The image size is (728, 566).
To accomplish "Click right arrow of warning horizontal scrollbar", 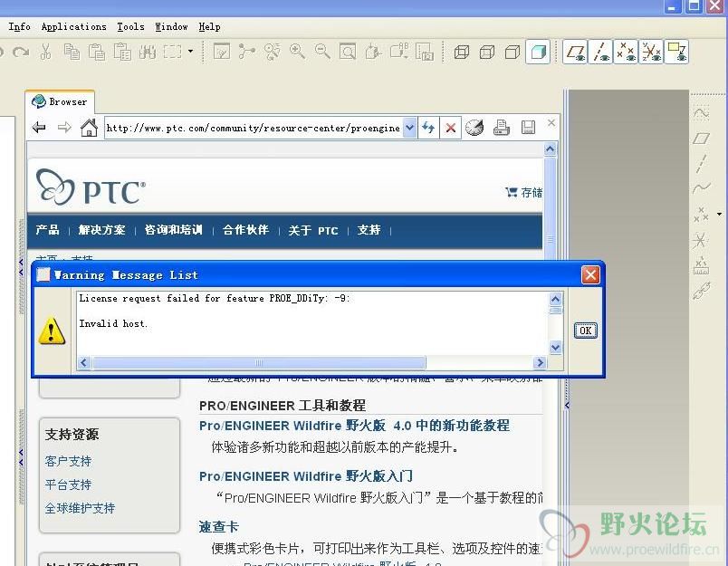I will 540,362.
